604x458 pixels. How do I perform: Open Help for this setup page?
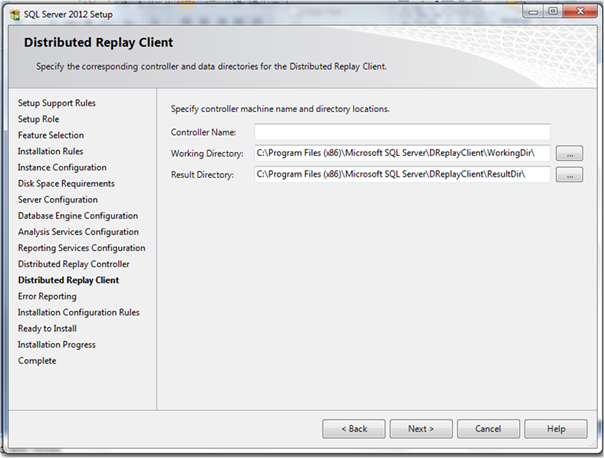coord(556,429)
